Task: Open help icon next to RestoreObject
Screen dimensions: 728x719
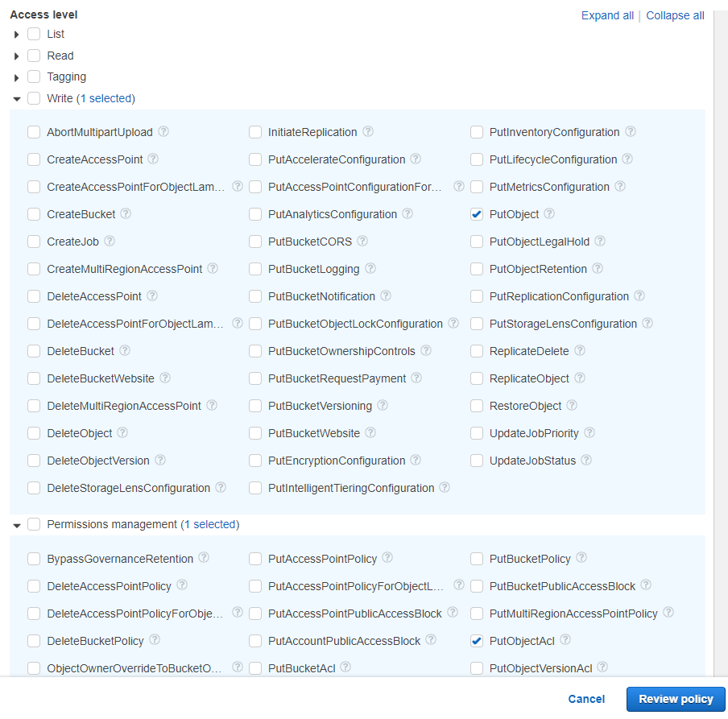Action: click(572, 406)
